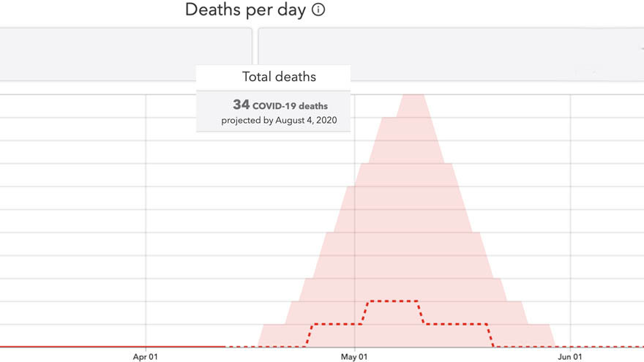This screenshot has height=362, width=644.
Task: Select the May 01 date axis label
Action: (x=354, y=357)
